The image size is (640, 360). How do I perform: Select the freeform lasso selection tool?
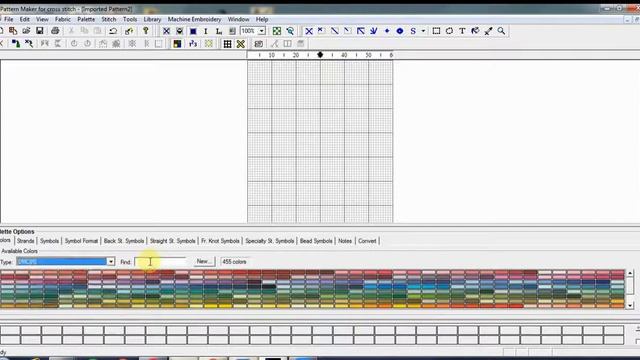point(449,31)
